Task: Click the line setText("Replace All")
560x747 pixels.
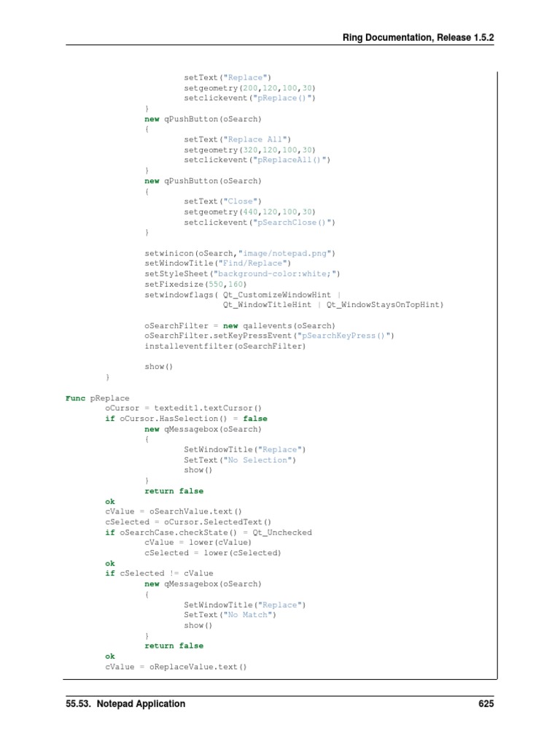Action: [237, 139]
